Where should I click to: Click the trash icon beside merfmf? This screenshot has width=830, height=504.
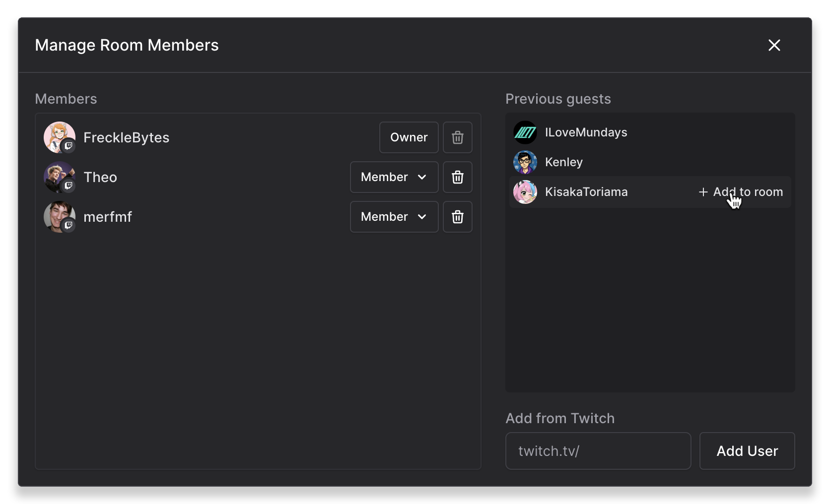(457, 217)
